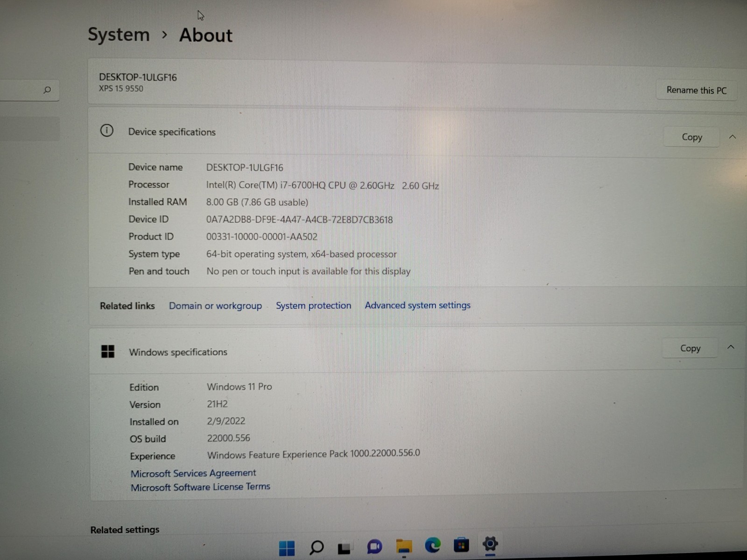
Task: Select the Device ID value 0A7A2DB8
Action: [x=299, y=219]
